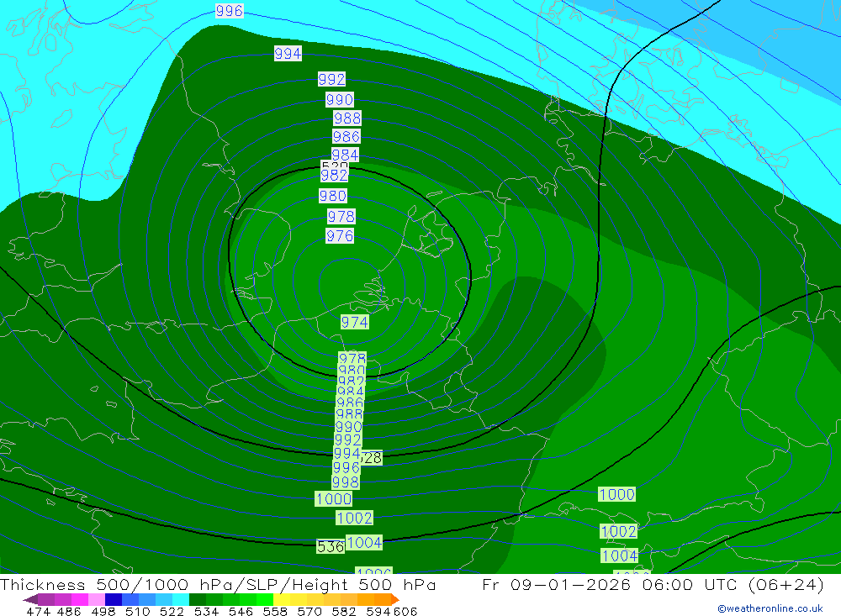The image size is (841, 616).
Task: Click the white-background 994 isobar label
Action: tap(288, 54)
